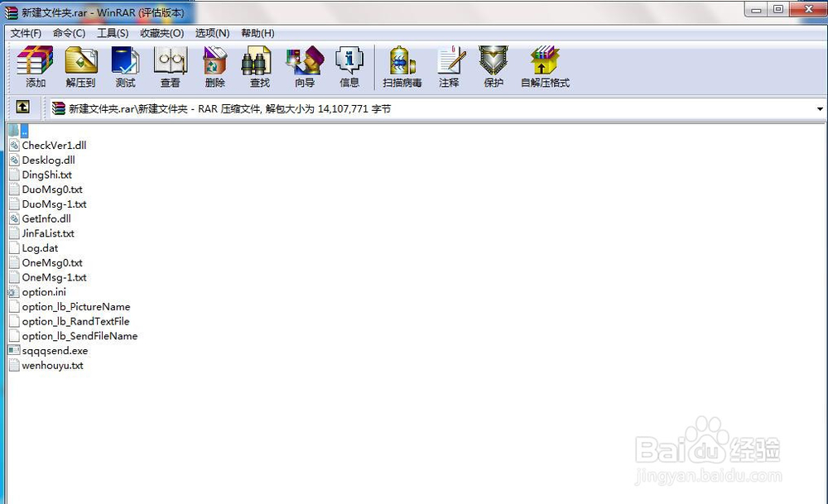Click the 解压到 (Extract To) toolbar icon
The image size is (828, 504).
(x=81, y=66)
